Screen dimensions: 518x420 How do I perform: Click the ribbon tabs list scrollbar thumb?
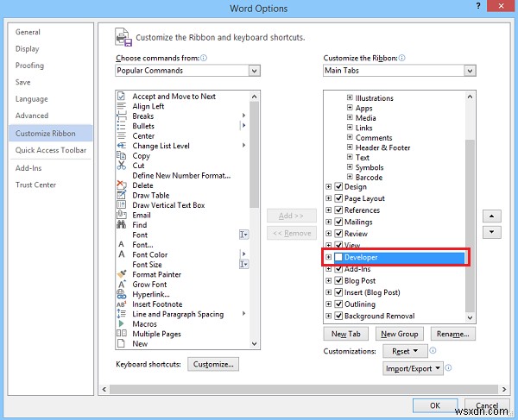pos(470,225)
